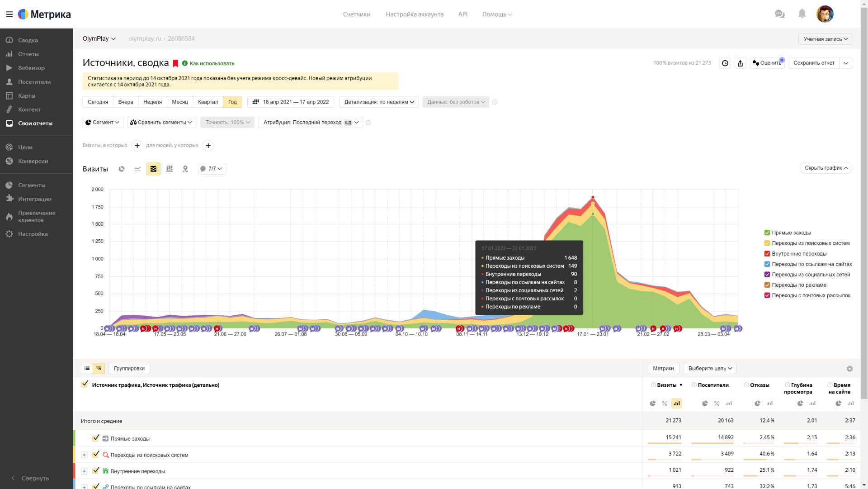Uncheck the Внутренние переходы table row checkbox
868x489 pixels.
click(95, 471)
